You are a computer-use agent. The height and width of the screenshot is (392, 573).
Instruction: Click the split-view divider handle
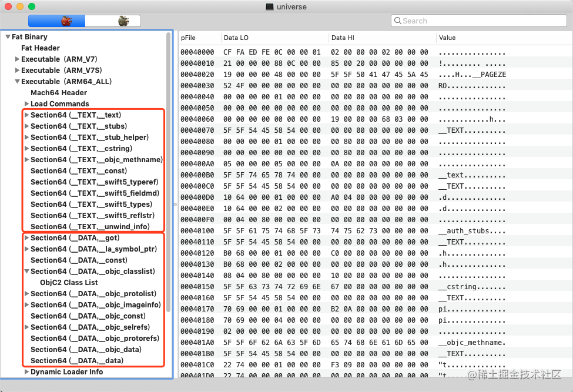click(175, 205)
